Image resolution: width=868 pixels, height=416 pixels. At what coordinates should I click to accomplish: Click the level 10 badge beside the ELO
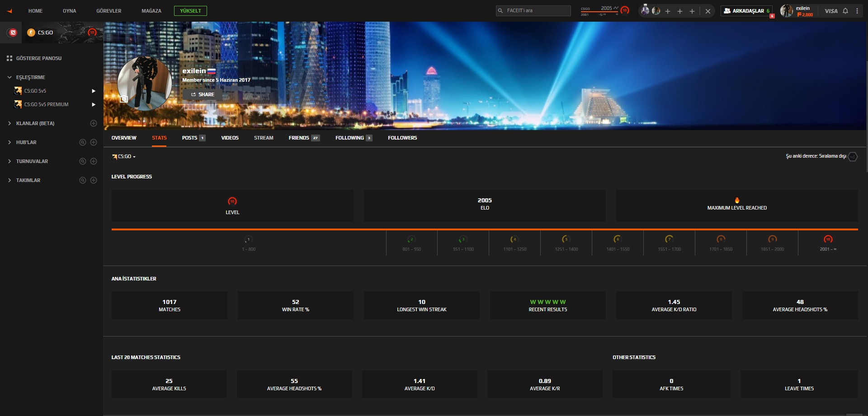[x=625, y=10]
